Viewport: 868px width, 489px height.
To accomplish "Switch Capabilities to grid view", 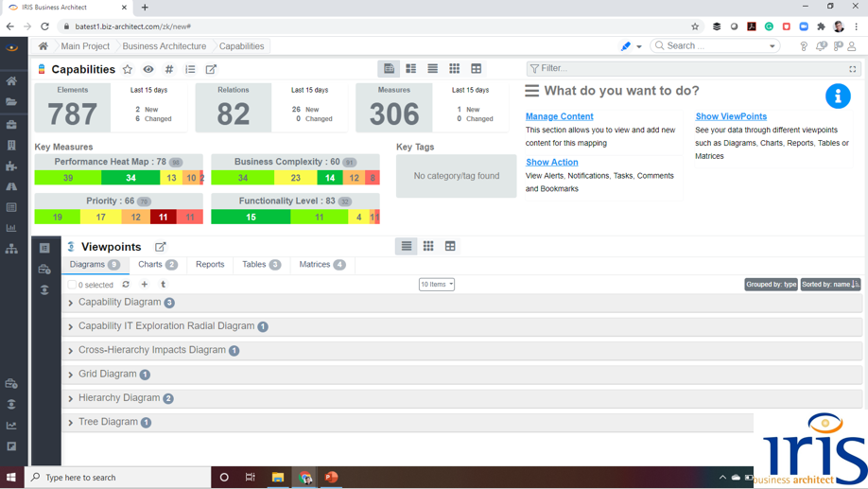I will pos(455,69).
